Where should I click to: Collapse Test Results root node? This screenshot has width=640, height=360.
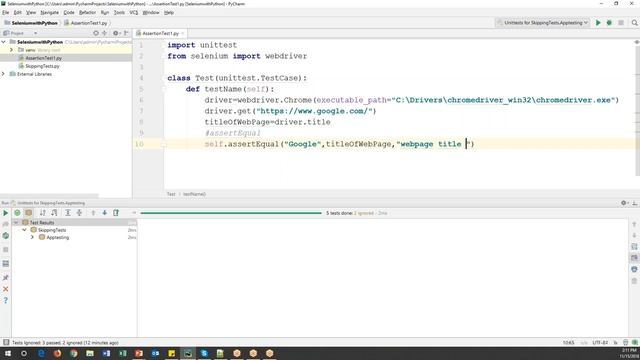click(16, 222)
